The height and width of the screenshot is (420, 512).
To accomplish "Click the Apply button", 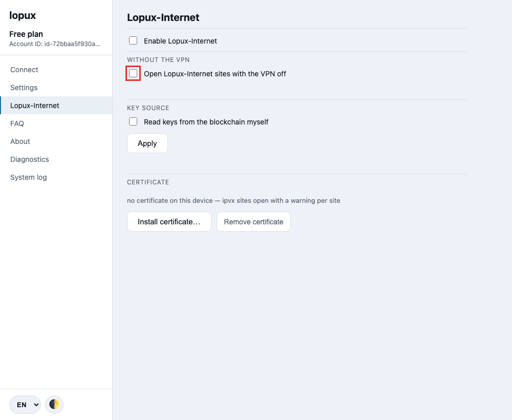I will point(147,143).
